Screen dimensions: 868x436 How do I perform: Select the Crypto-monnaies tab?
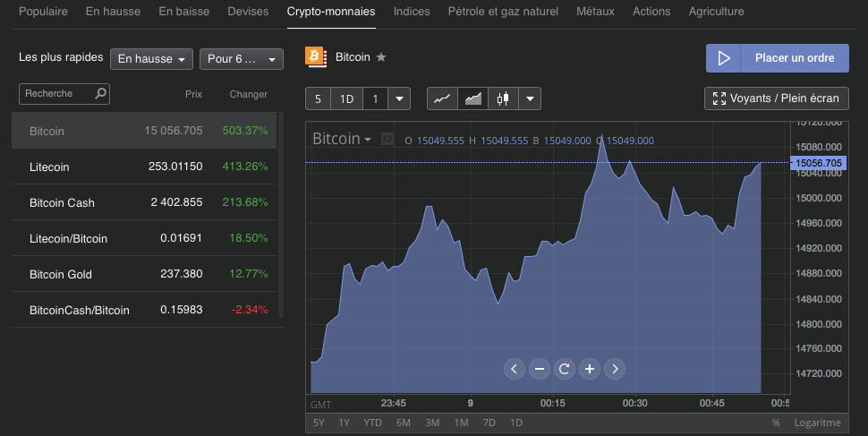[331, 12]
